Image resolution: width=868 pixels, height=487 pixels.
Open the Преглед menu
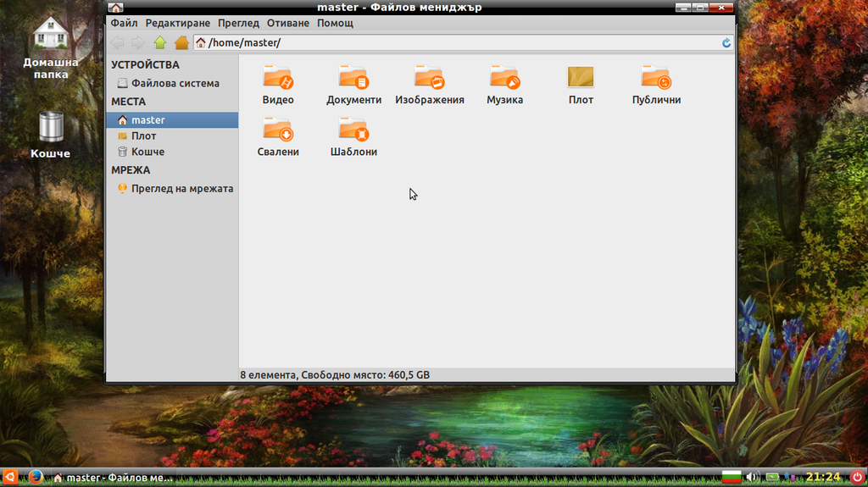[238, 23]
